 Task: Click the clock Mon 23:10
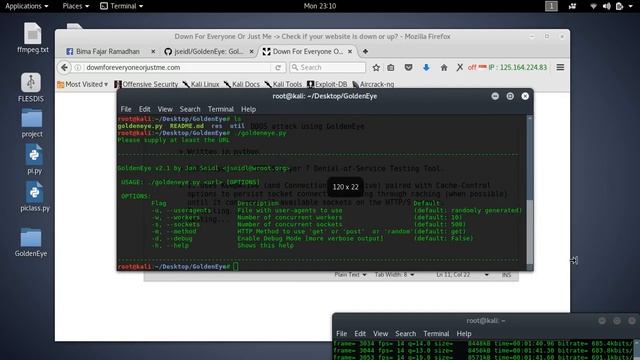click(320, 6)
